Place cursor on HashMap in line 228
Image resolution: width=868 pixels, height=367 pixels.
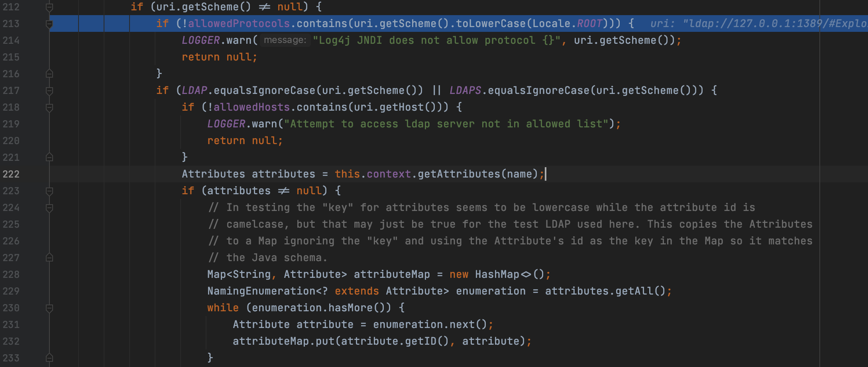click(497, 274)
